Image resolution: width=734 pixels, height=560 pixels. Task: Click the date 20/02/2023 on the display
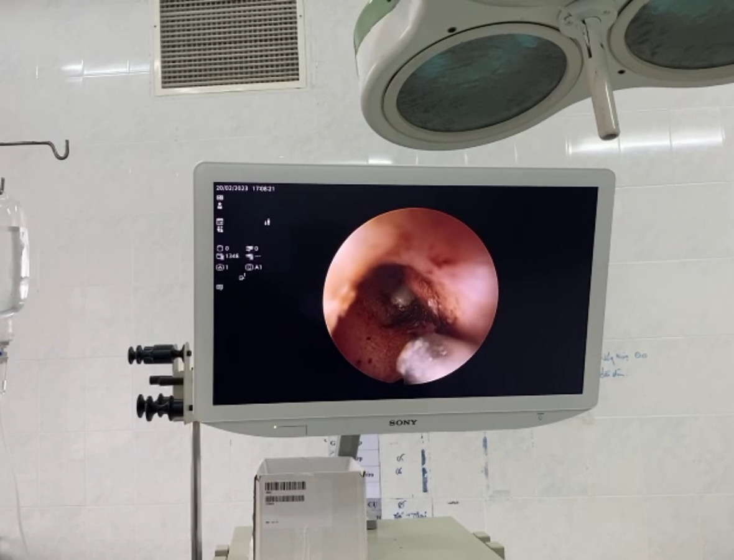(231, 188)
